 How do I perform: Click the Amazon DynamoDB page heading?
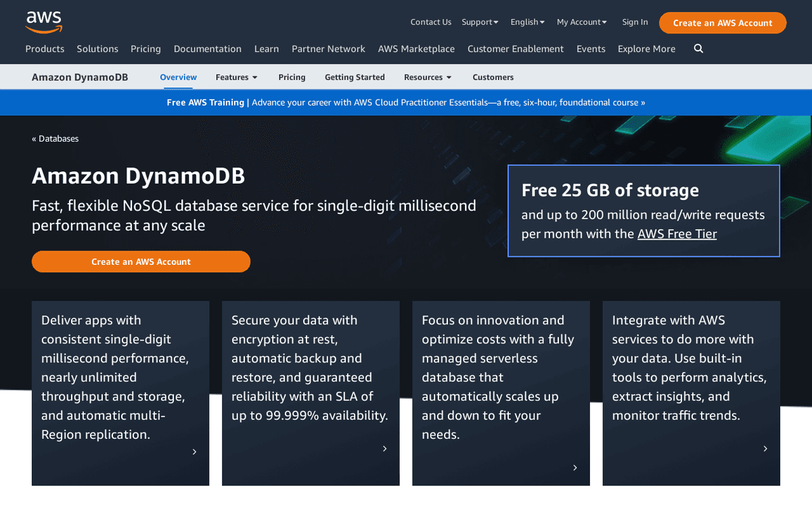(x=138, y=176)
